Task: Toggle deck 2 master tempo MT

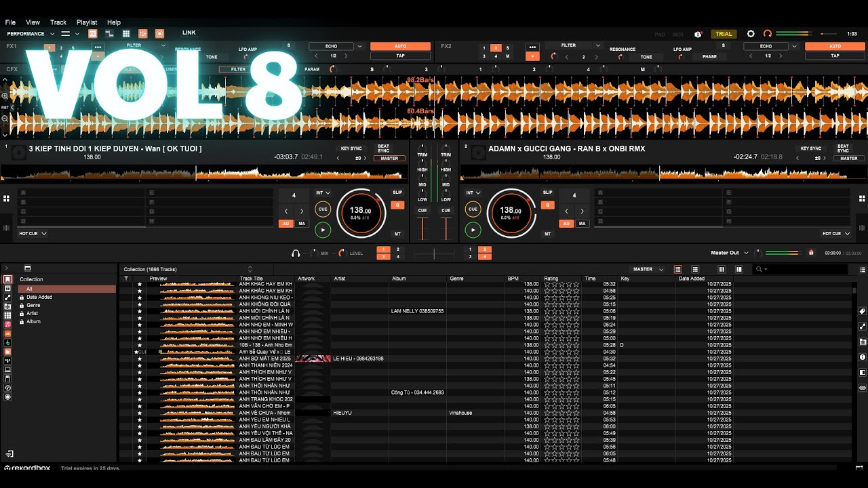Action: point(547,234)
